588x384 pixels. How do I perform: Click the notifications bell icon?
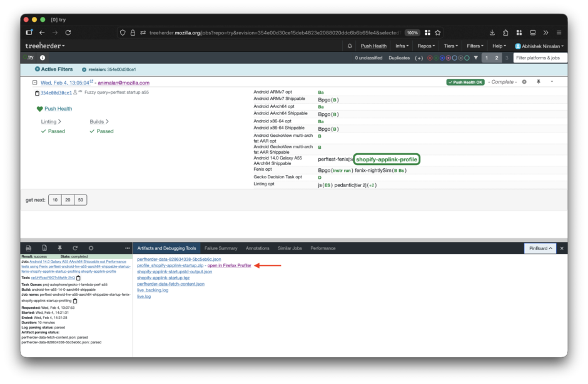click(350, 46)
